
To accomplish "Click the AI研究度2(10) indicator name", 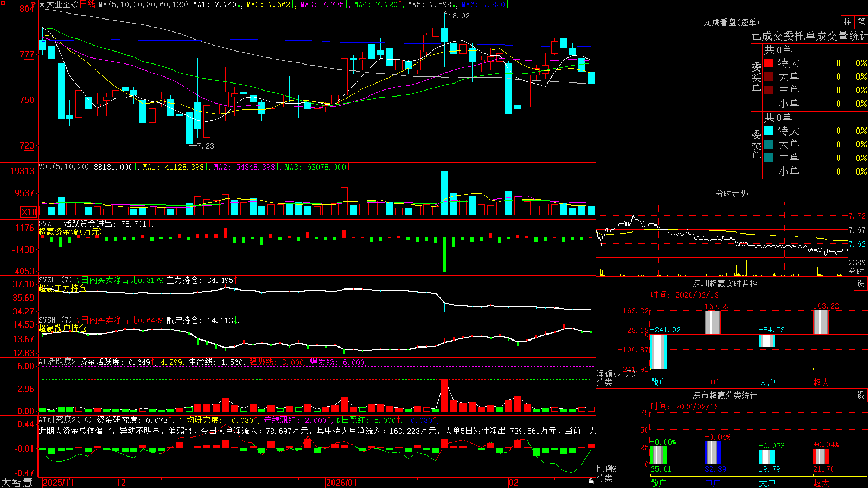I will (x=66, y=420).
